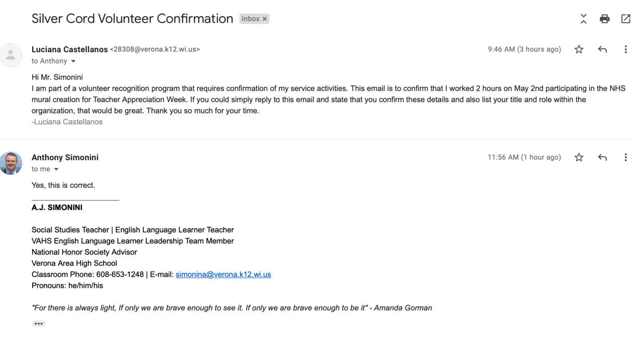
Task: Click the simonina@verona.k12.wi.us email link
Action: (x=223, y=275)
